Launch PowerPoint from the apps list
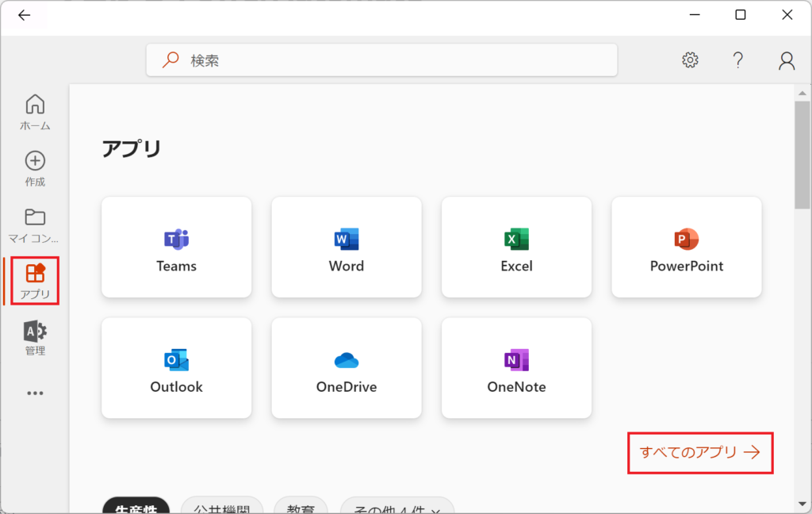812x514 pixels. (686, 247)
